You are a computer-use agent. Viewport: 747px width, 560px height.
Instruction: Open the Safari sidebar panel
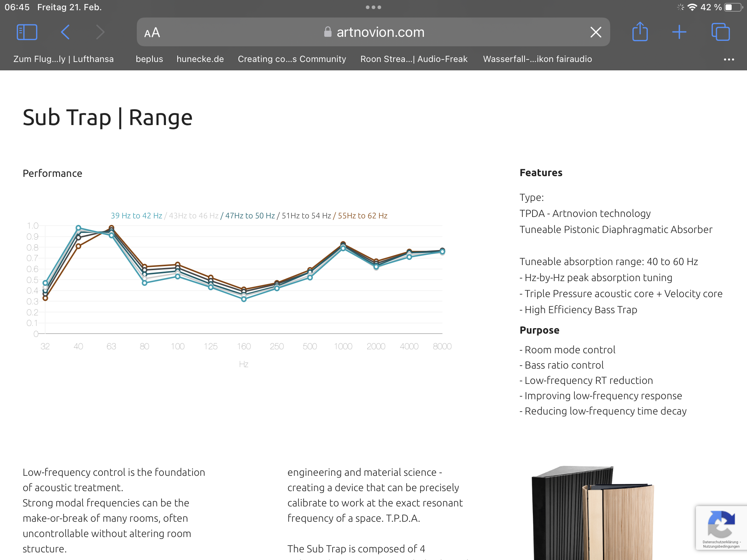coord(27,32)
